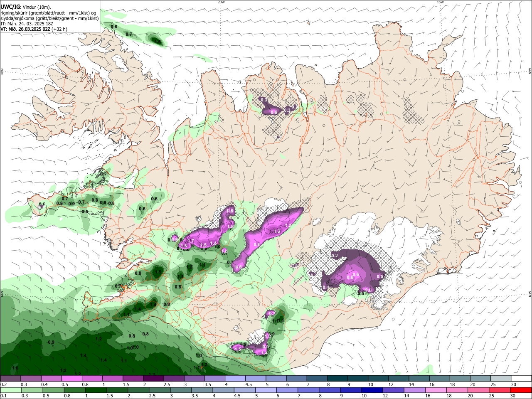Click the 'VT: Mið. 26.03.2025 02Z' valid time

click(26, 30)
